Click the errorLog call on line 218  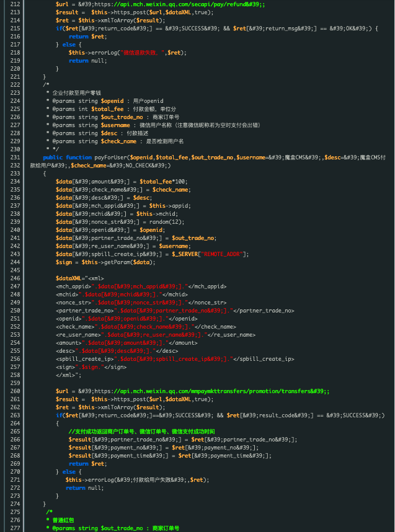(128, 53)
